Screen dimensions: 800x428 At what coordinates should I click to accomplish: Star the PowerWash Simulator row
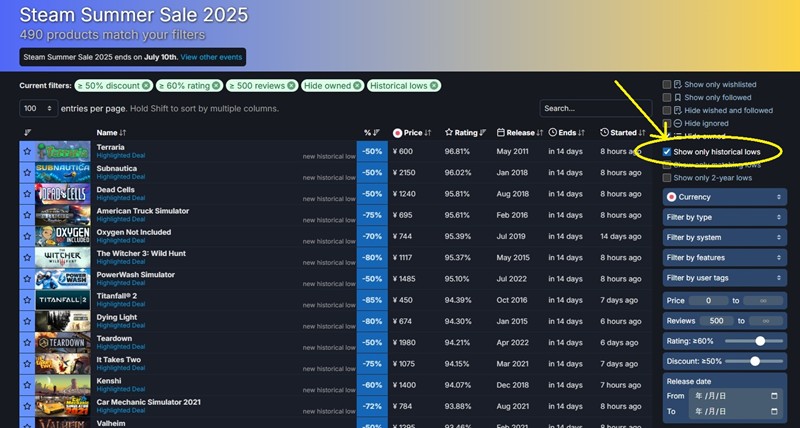click(27, 279)
